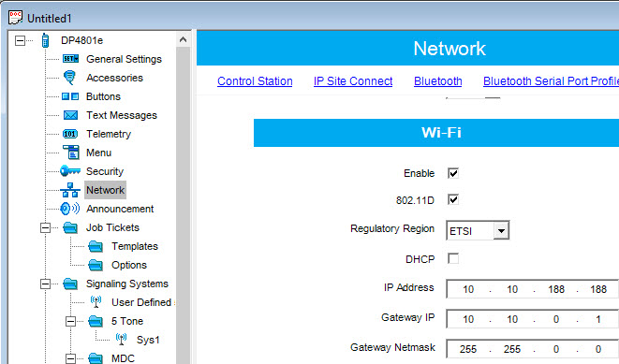Viewport: 619px width, 364px height.
Task: Open Bluetooth Serial Port Profile link
Action: (551, 80)
